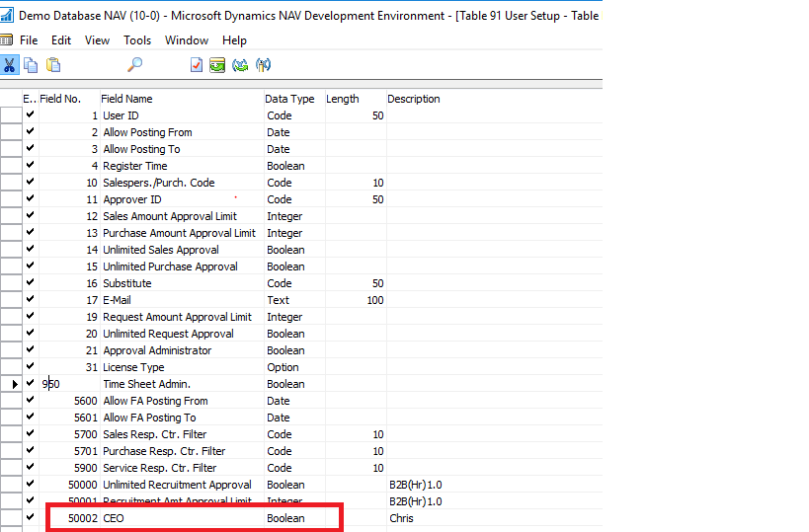The height and width of the screenshot is (532, 809).
Task: Select the 'Unlimited Purchase Approval' field name
Action: point(182,266)
